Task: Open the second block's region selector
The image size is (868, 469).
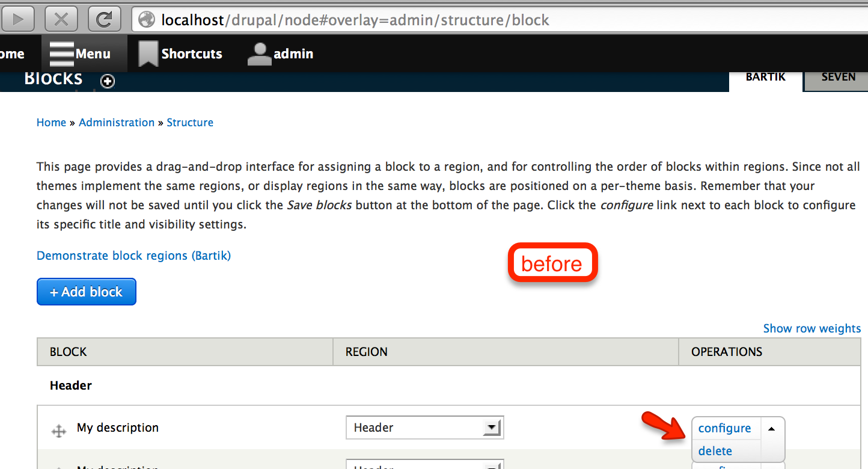Action: pyautogui.click(x=424, y=464)
